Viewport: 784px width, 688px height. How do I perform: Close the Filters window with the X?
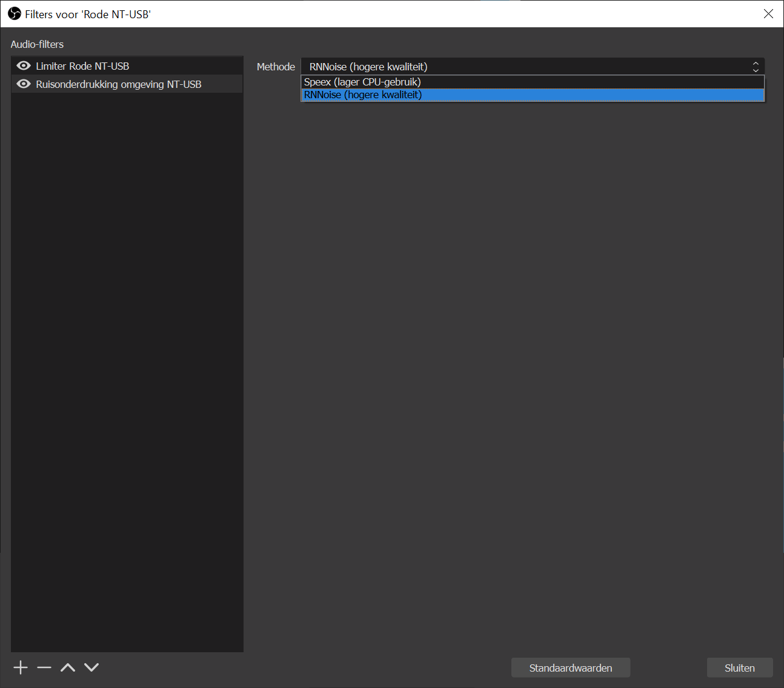click(768, 14)
